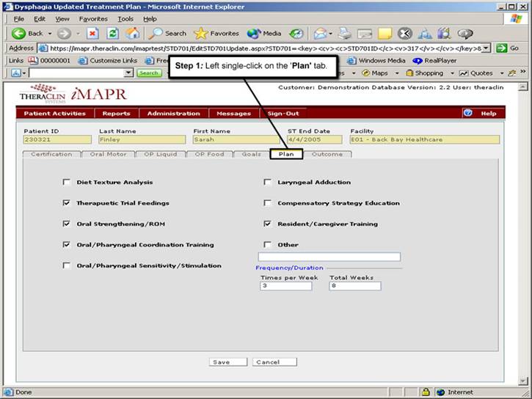Screen dimensions: 532x399
Task: Uncheck Resident/Caregiver Training
Action: pos(268,224)
